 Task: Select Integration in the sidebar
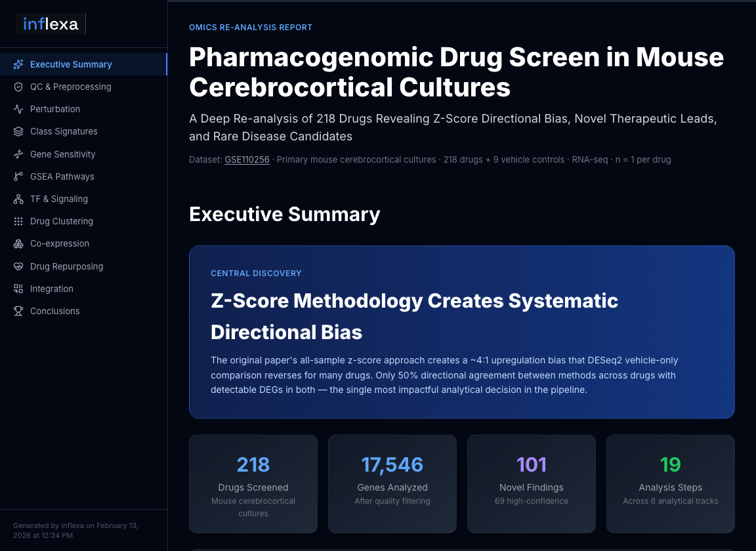click(83, 289)
